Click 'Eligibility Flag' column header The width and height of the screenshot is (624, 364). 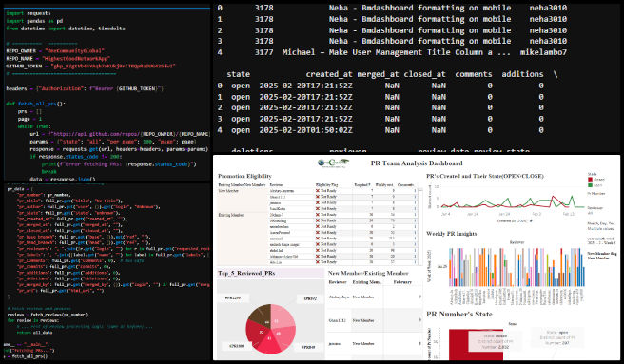326,185
